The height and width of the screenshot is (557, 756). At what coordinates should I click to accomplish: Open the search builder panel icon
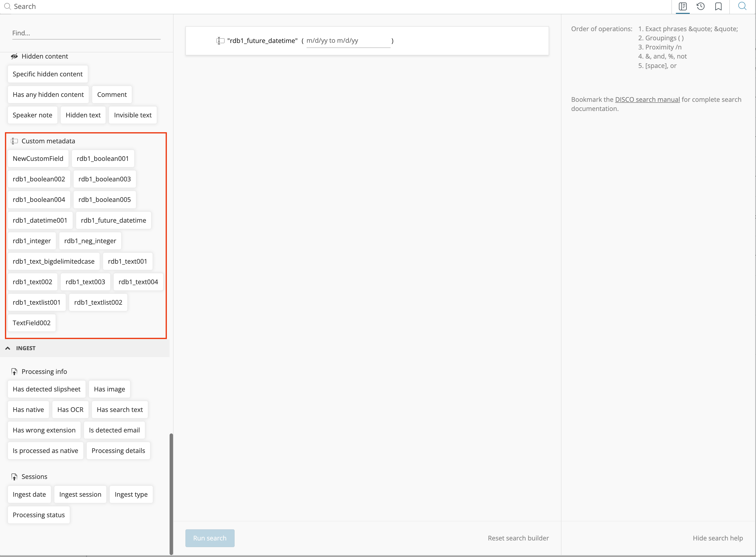683,6
